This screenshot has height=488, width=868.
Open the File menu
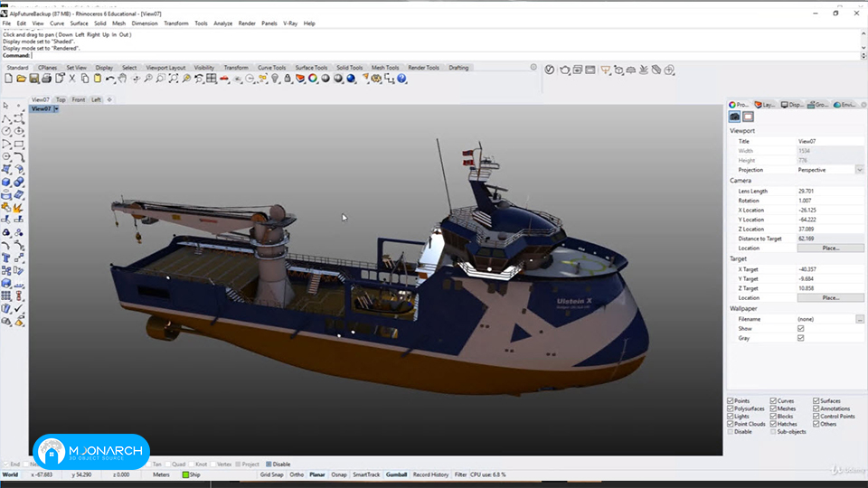6,23
